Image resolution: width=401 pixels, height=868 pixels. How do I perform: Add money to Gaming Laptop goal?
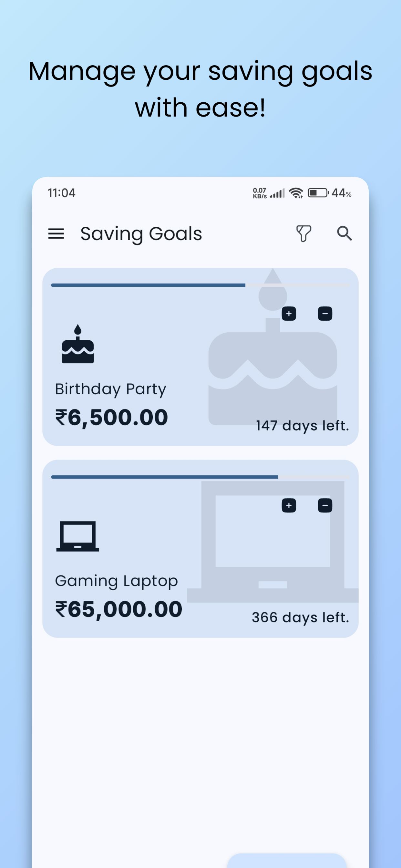(289, 505)
